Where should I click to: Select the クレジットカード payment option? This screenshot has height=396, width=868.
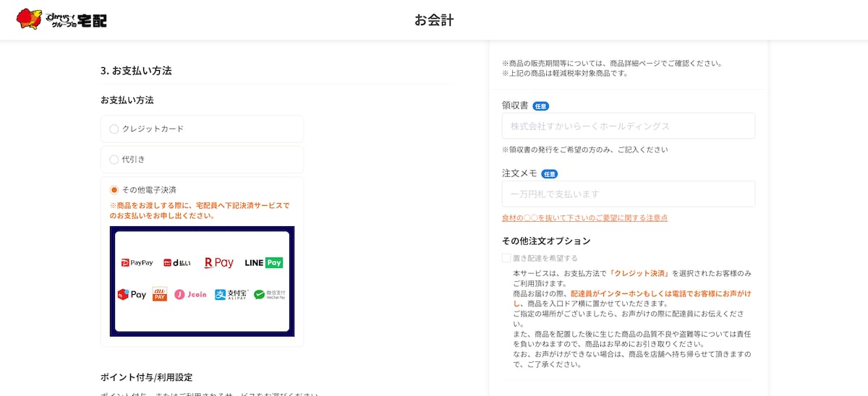(x=202, y=129)
